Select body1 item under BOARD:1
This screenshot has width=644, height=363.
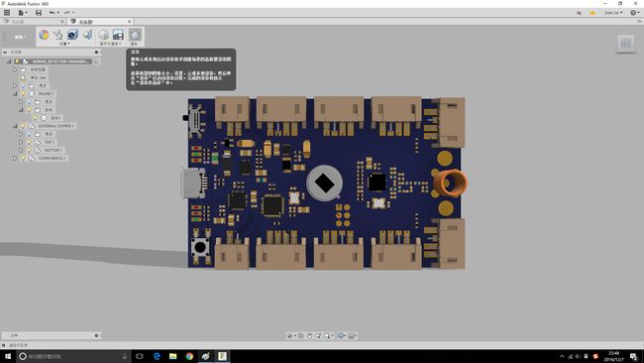[55, 118]
